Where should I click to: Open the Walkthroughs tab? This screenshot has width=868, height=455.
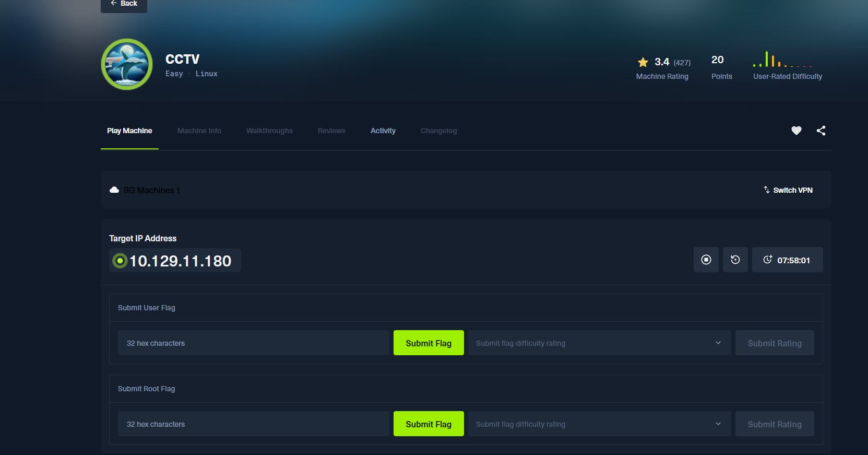(269, 131)
